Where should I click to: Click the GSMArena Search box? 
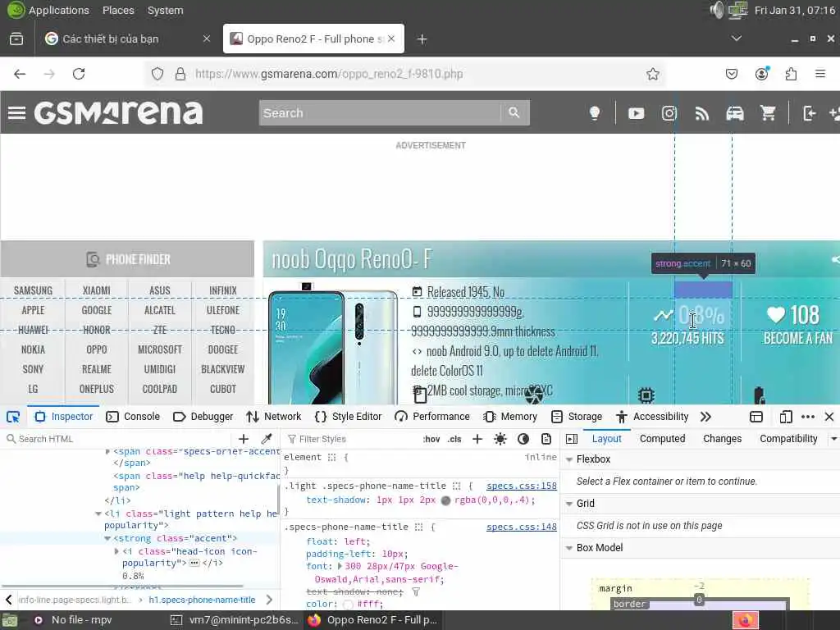[x=380, y=113]
